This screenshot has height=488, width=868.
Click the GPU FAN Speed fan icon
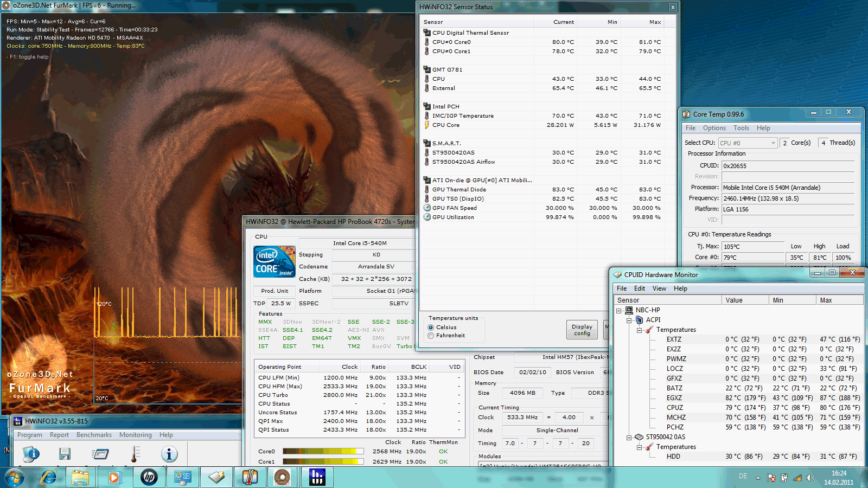[427, 208]
